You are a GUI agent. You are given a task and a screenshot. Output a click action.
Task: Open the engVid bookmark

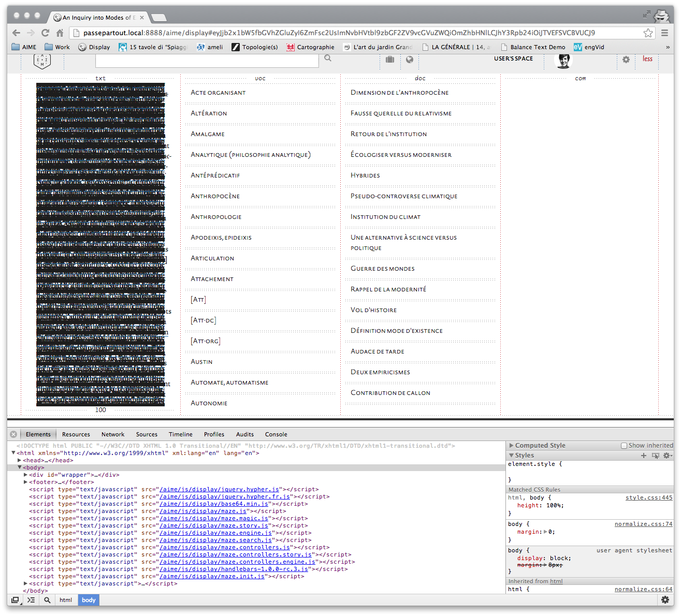click(x=589, y=47)
